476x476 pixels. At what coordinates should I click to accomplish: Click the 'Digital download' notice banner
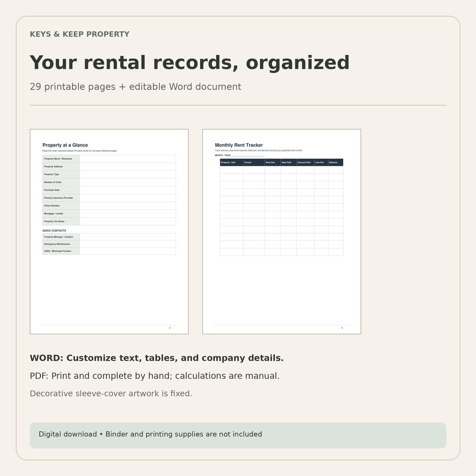tap(238, 435)
